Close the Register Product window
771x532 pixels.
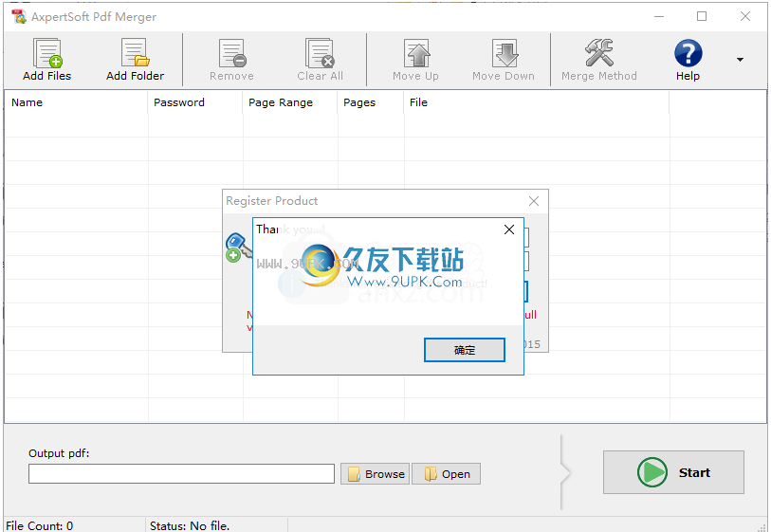point(534,201)
